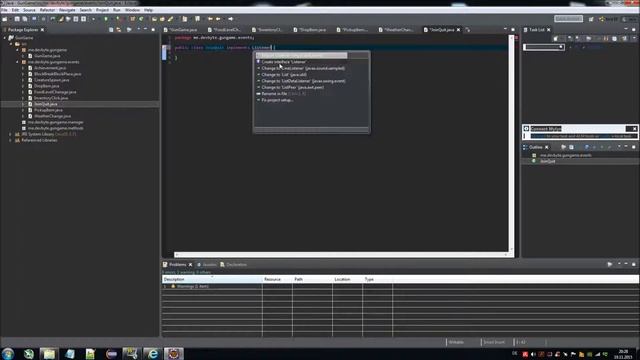Select FoodLevelChange.java in Package Explorer

pos(55,92)
